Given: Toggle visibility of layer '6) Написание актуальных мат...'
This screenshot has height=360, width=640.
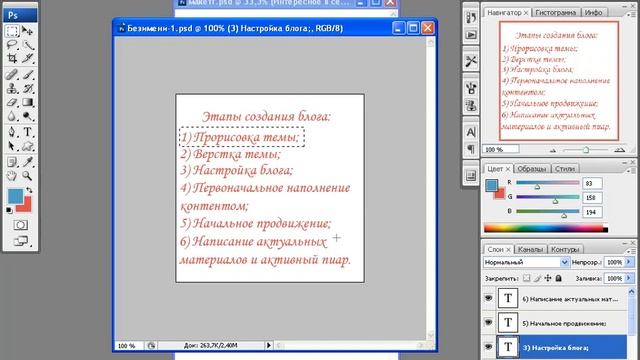Looking at the screenshot, I should tap(488, 298).
